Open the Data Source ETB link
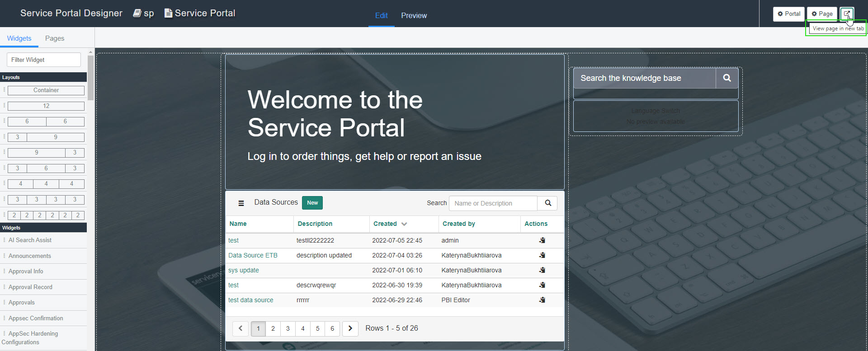The width and height of the screenshot is (868, 351). pyautogui.click(x=253, y=255)
